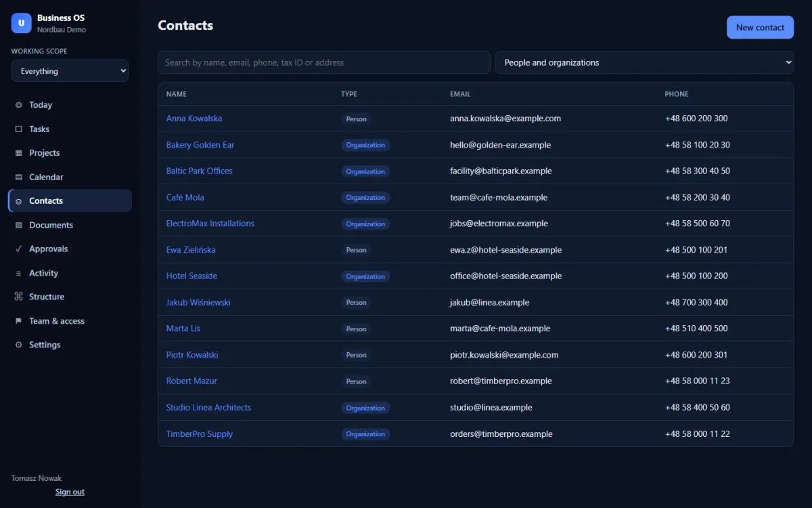This screenshot has height=508, width=812.
Task: Open the Hotel Seaside contact
Action: tap(192, 276)
